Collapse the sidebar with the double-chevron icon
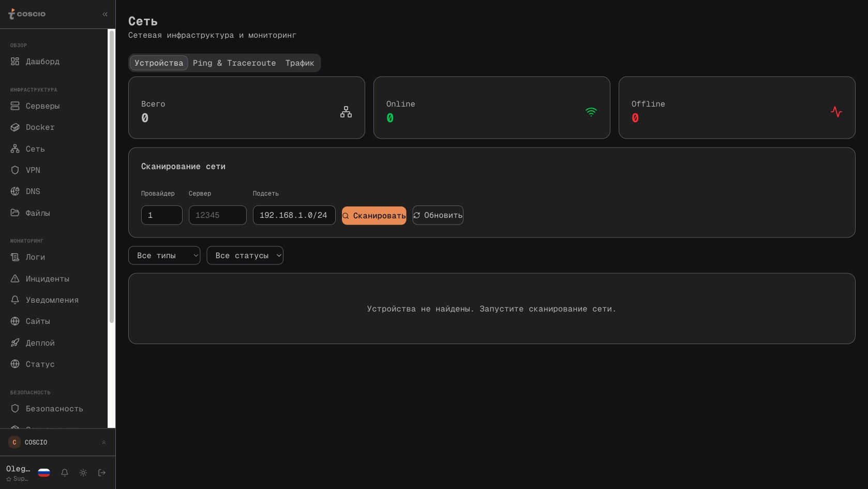868x489 pixels. 105,14
